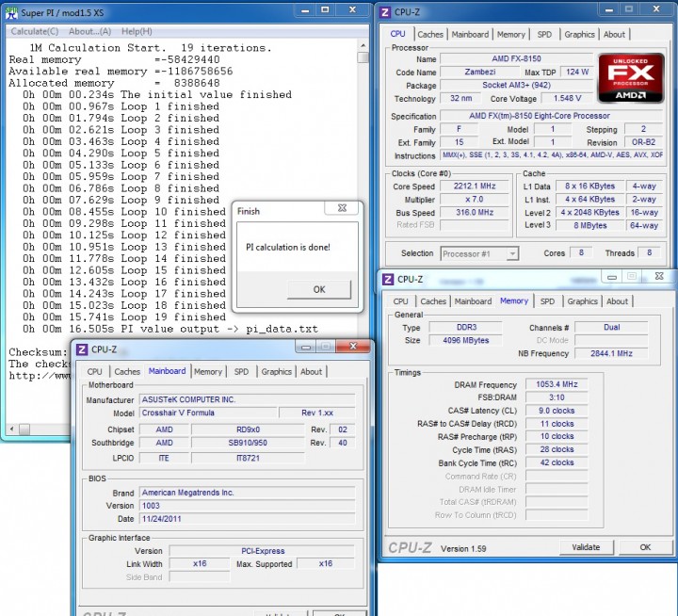678x616 pixels.
Task: Click OK in the Finish dialog
Action: (x=319, y=289)
